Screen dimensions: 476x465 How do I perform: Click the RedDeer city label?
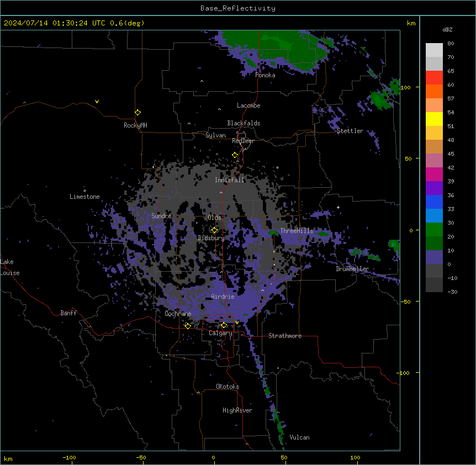(x=243, y=141)
